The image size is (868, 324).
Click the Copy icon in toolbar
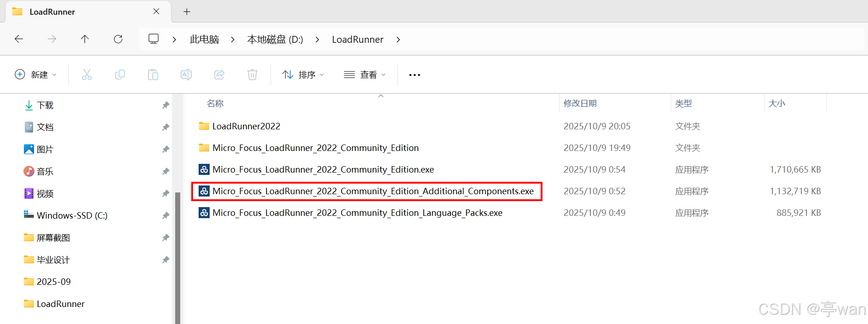pos(120,75)
